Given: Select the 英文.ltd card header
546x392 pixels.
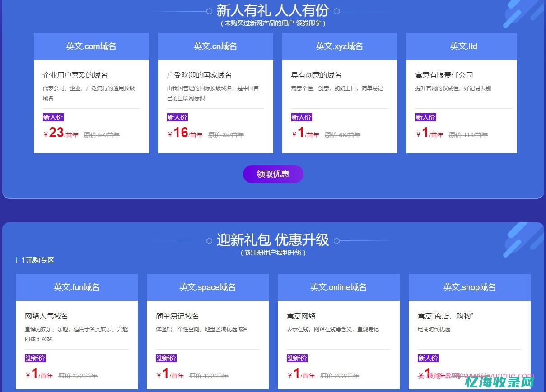Looking at the screenshot, I should click(462, 46).
